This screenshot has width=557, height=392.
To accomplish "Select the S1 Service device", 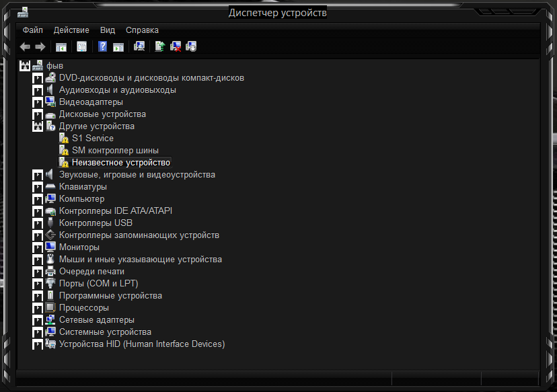I will (x=93, y=138).
